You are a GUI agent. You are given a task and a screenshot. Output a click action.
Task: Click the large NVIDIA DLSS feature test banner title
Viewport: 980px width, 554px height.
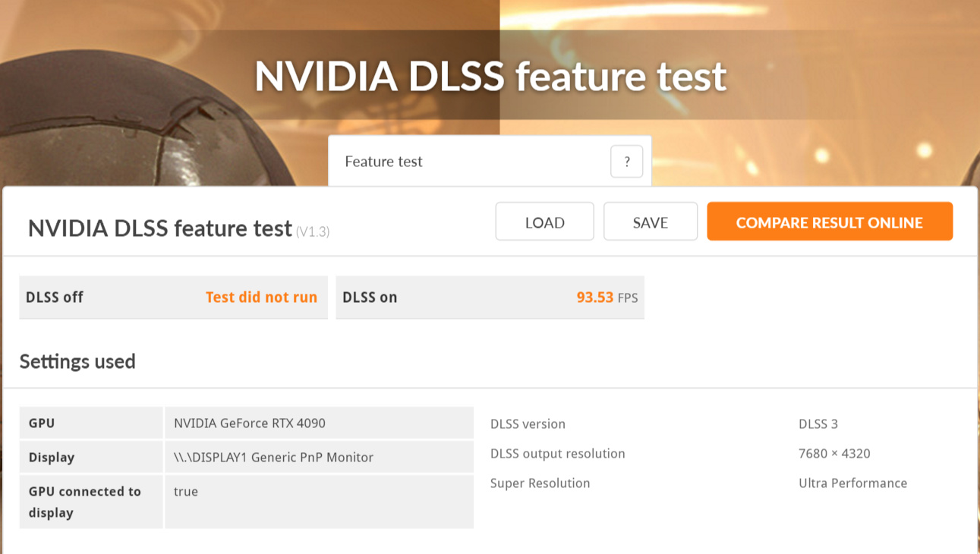pos(490,76)
